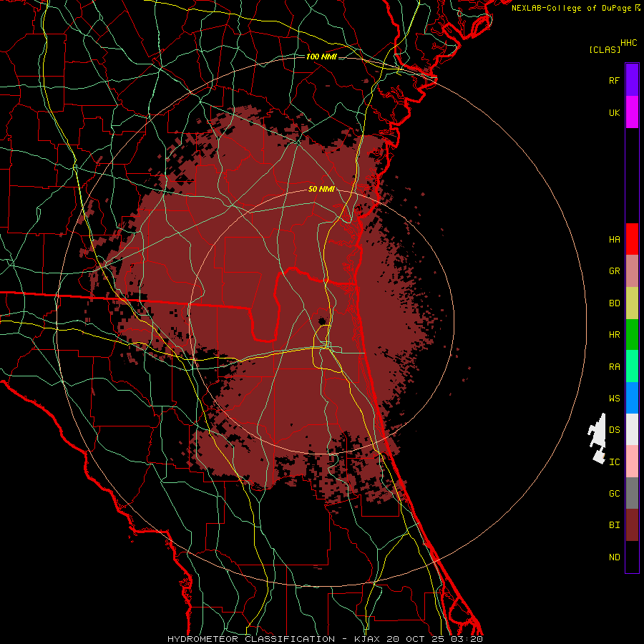Click the [CLAS] legend header
The image size is (644, 644).
point(605,49)
